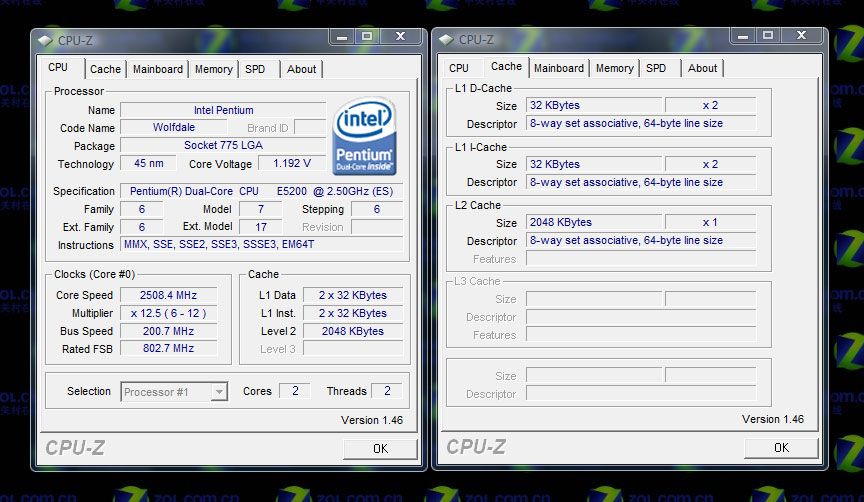
Task: Click L1 D-Cache descriptor field
Action: pyautogui.click(x=641, y=123)
